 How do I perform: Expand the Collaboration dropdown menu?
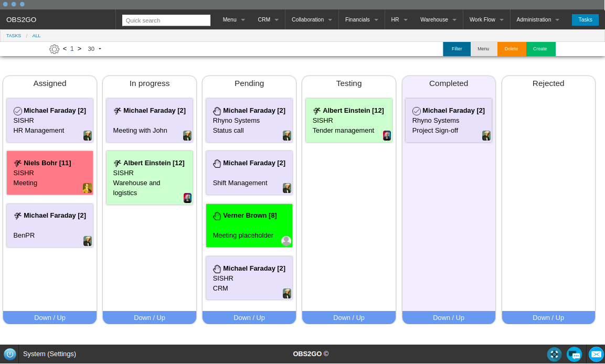pyautogui.click(x=312, y=19)
